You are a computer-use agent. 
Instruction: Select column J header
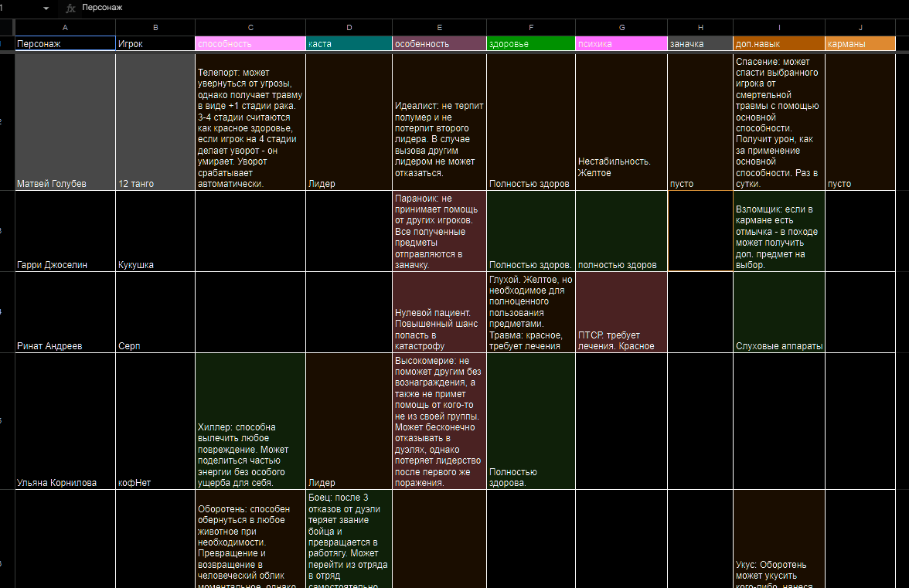point(860,28)
